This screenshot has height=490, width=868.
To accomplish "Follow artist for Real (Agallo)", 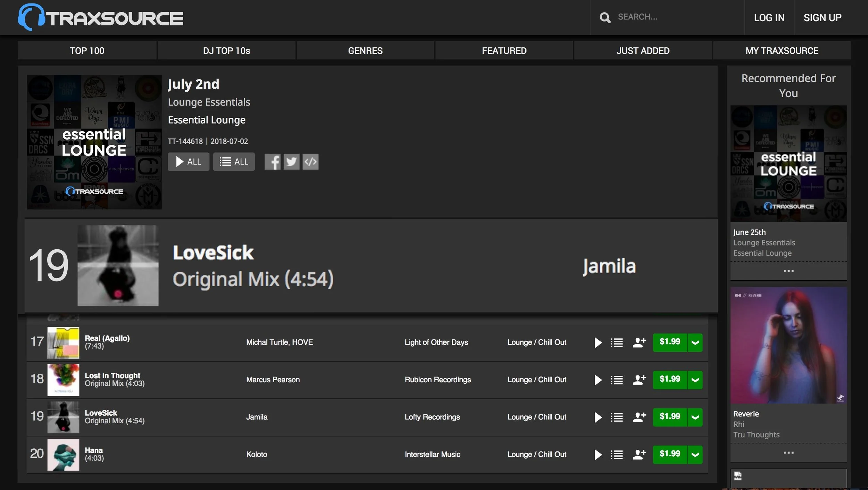I will (x=639, y=342).
